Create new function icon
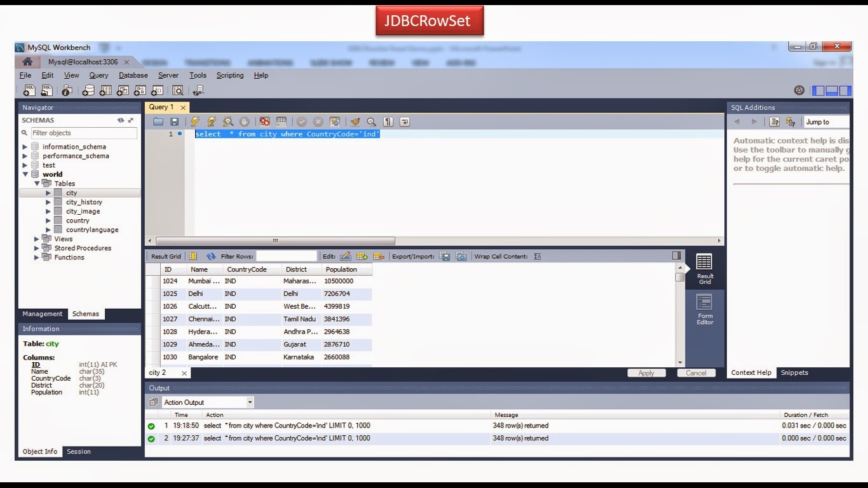The width and height of the screenshot is (868, 488). click(x=157, y=90)
